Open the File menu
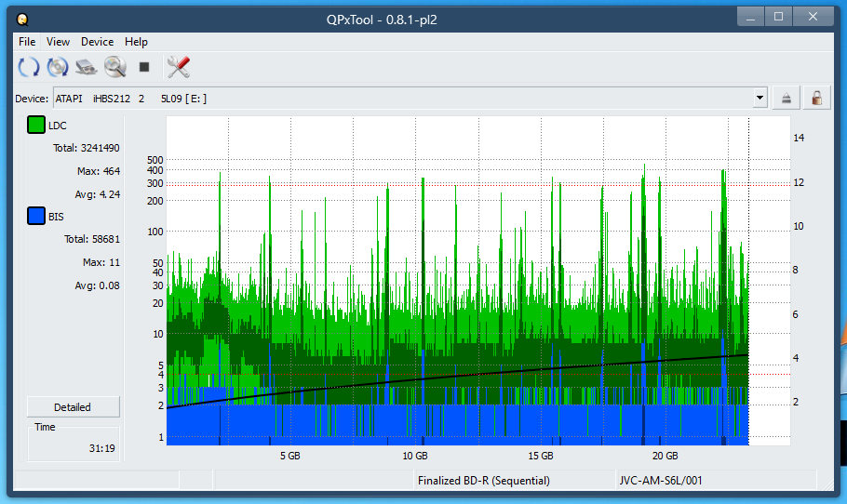 point(27,42)
